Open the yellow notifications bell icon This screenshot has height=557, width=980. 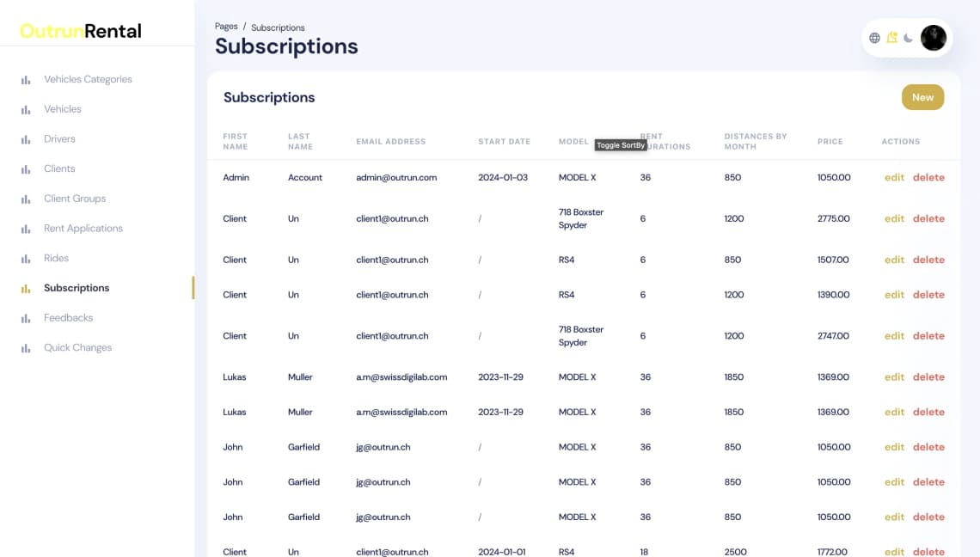coord(891,38)
